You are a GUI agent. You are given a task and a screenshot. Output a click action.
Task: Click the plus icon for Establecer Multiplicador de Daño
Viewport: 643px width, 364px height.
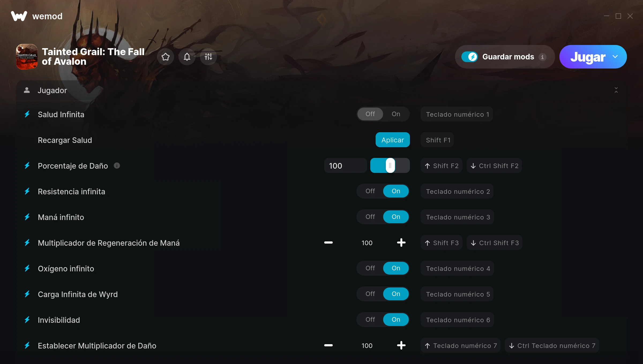(401, 345)
